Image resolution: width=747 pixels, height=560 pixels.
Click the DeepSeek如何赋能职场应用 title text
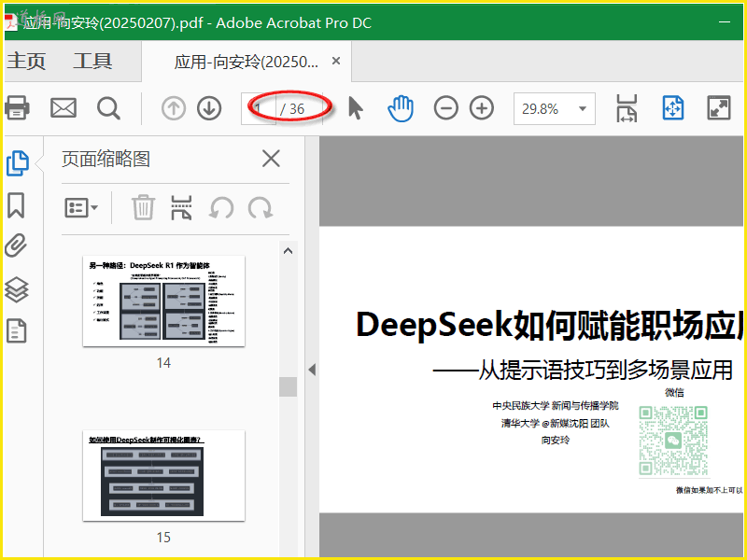click(550, 325)
